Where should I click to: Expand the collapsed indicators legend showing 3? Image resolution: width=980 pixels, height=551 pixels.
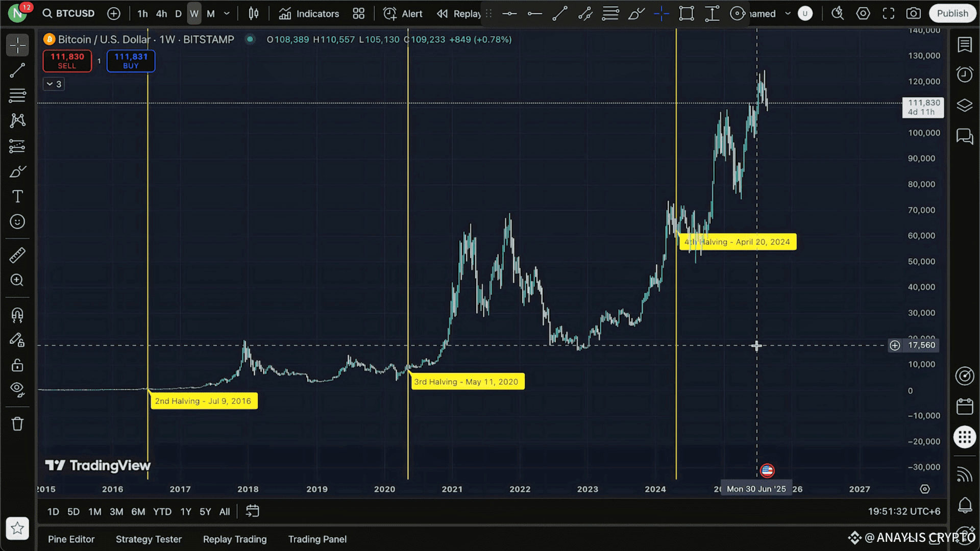click(54, 84)
